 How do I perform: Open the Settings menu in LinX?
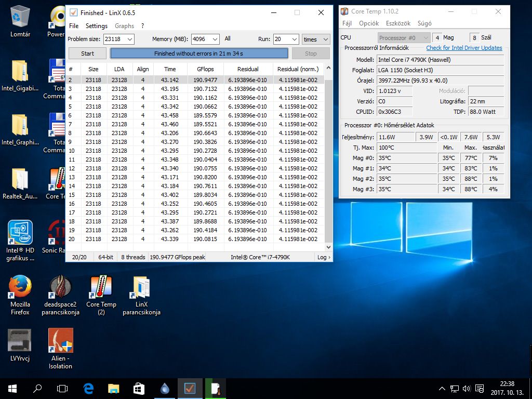click(96, 26)
